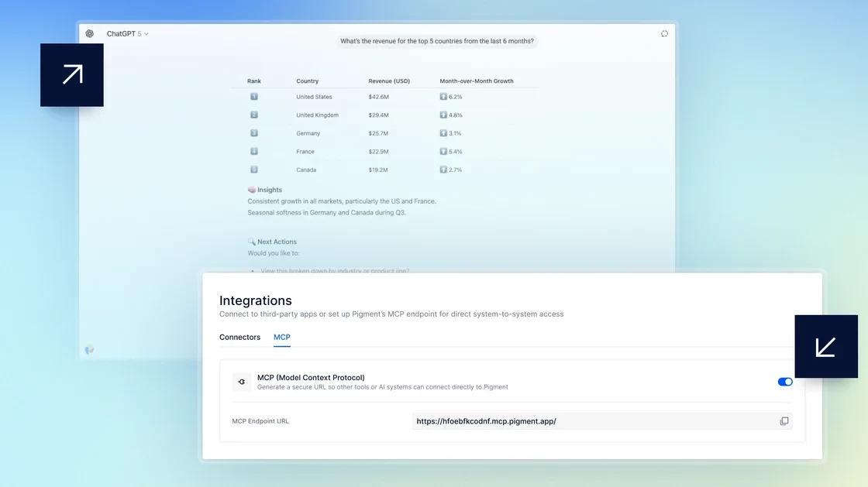
Task: Click the MCP protocol icon
Action: point(241,382)
